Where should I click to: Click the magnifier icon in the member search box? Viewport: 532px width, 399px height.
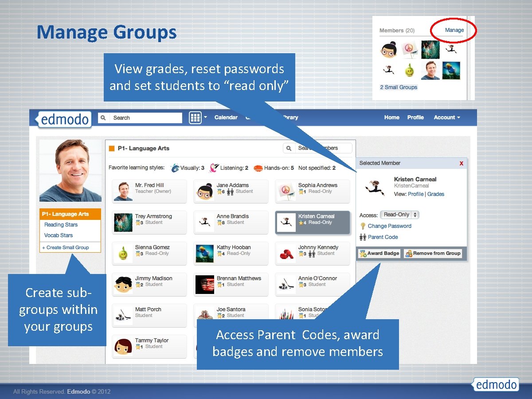point(289,148)
